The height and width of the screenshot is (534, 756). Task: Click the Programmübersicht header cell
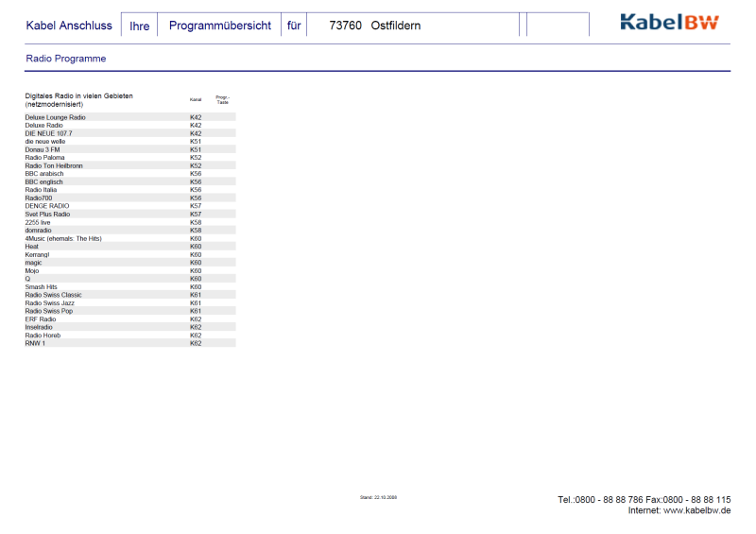pos(219,26)
